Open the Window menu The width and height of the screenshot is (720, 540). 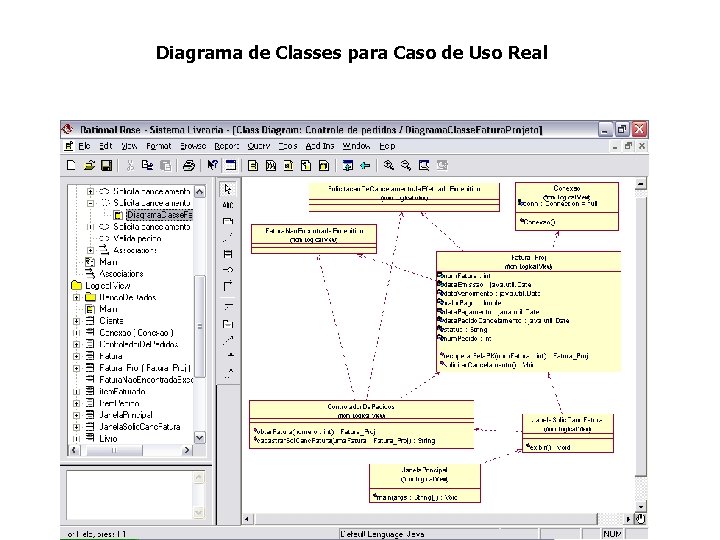click(356, 146)
